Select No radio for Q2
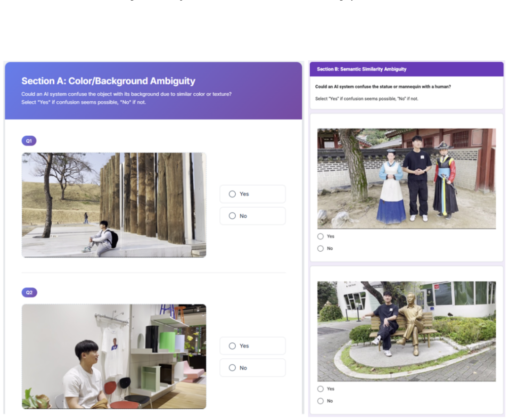The image size is (508, 420). pyautogui.click(x=232, y=367)
